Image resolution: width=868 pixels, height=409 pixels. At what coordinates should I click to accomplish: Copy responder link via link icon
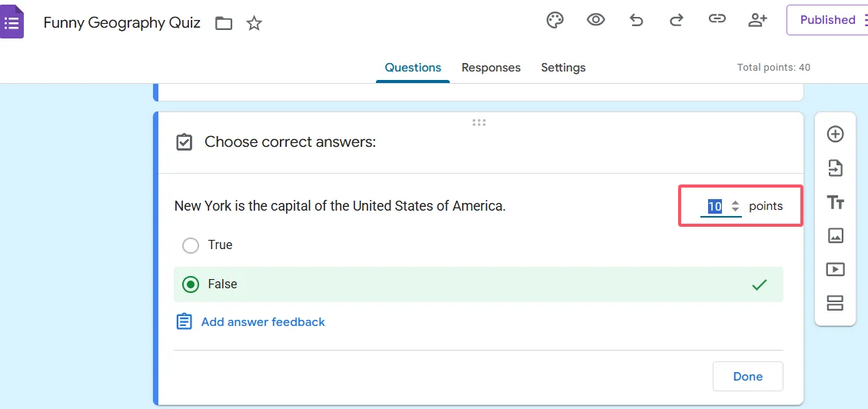pyautogui.click(x=717, y=21)
